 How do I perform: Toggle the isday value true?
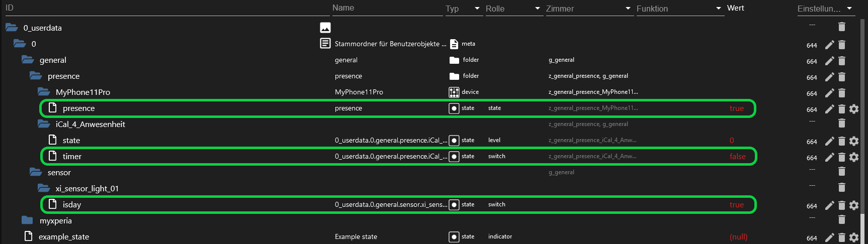737,205
